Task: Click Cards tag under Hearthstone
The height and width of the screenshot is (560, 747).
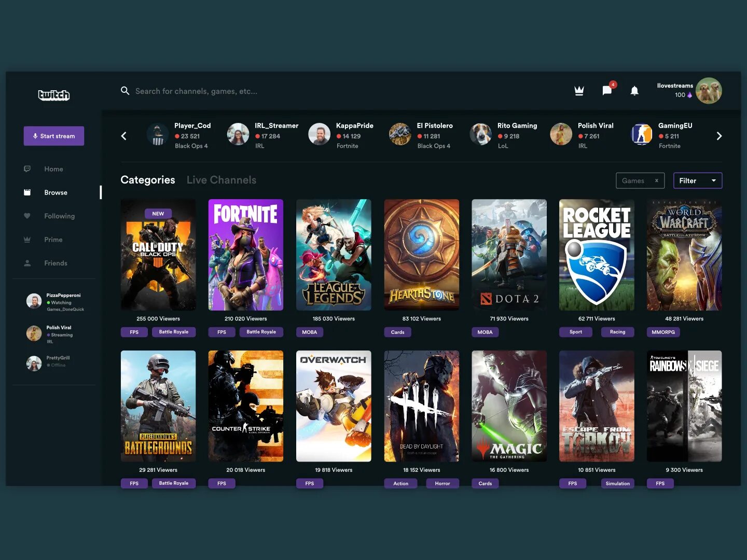Action: point(398,332)
